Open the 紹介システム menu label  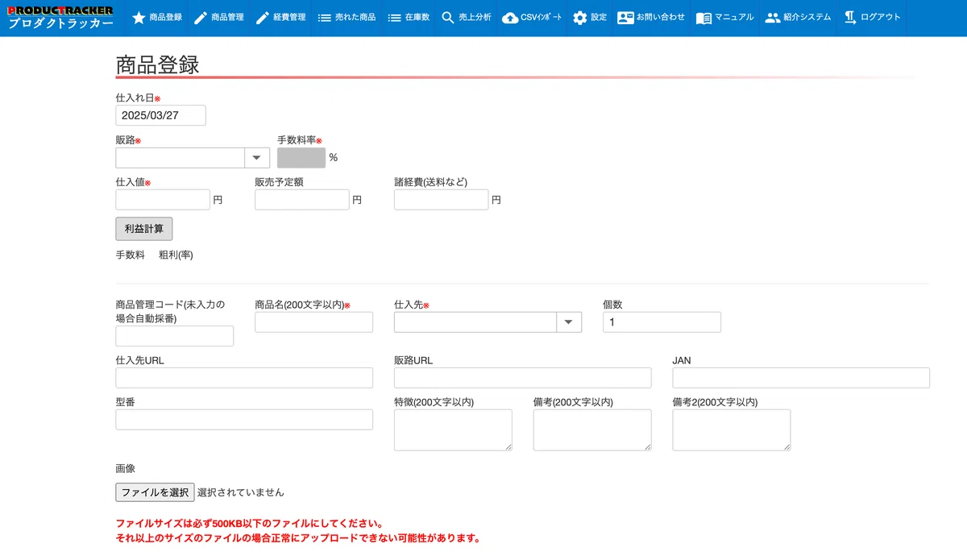(x=807, y=18)
